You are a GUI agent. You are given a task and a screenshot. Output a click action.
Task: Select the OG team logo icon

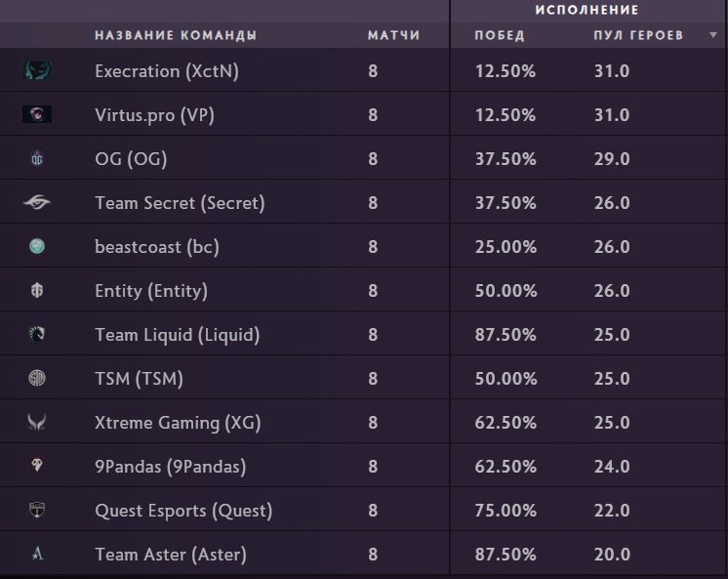pos(37,159)
